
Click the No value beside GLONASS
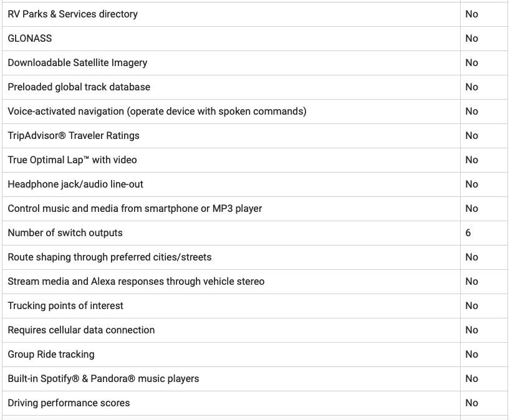471,39
